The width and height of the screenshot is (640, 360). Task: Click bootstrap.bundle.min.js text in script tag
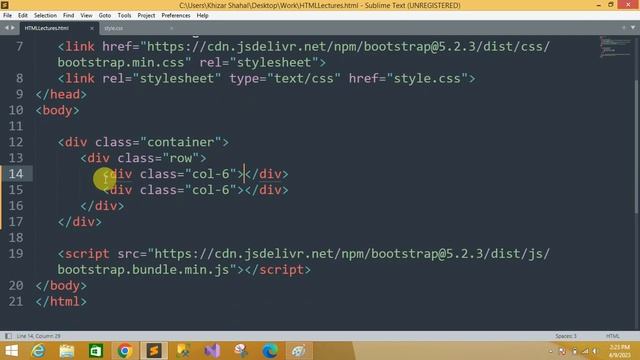coord(143,270)
